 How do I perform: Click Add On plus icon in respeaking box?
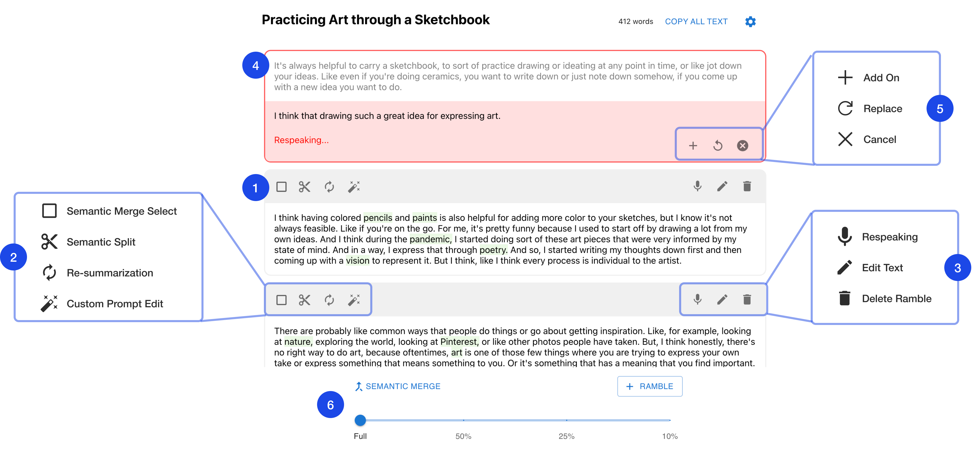click(x=693, y=145)
